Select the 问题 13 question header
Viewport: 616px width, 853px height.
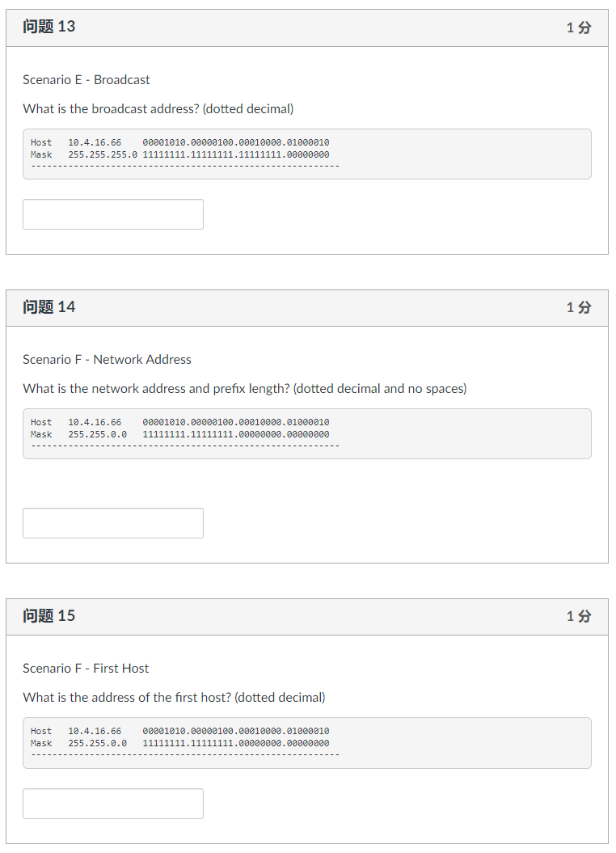pos(46,27)
